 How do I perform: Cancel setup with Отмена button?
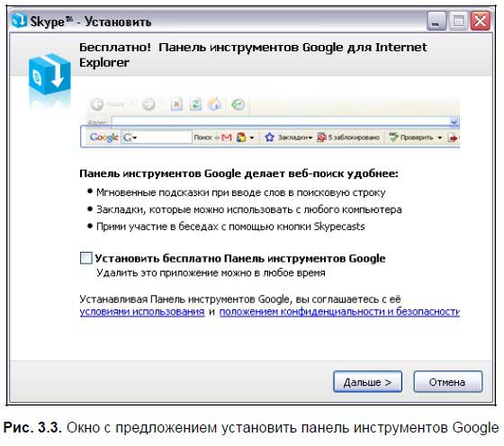point(448,382)
